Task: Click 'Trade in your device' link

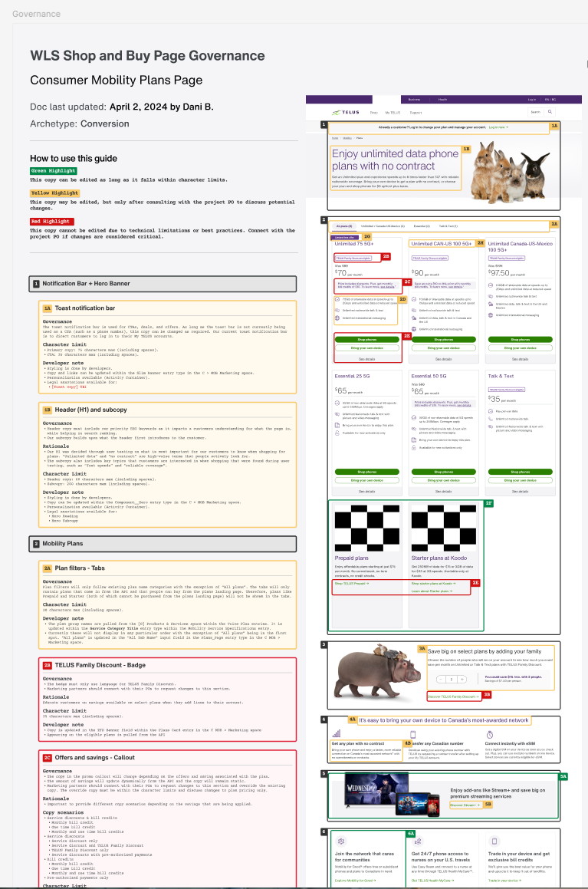Action: pyautogui.click(x=504, y=881)
